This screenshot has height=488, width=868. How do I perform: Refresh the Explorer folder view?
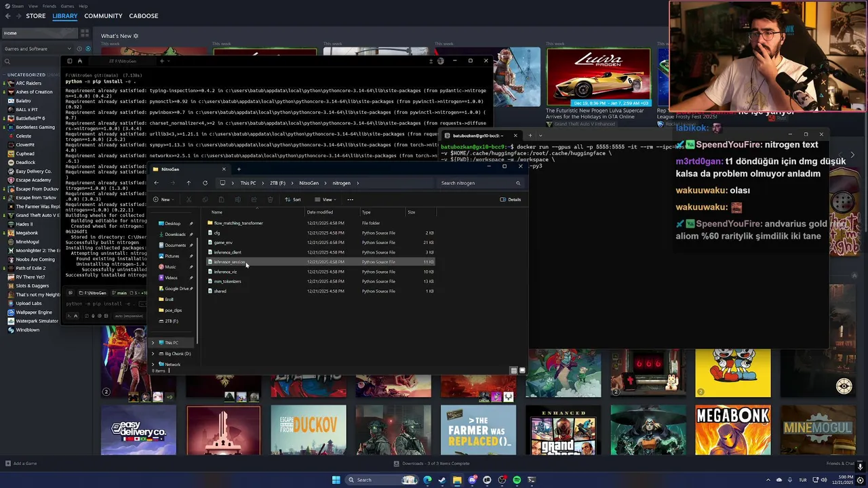[205, 183]
